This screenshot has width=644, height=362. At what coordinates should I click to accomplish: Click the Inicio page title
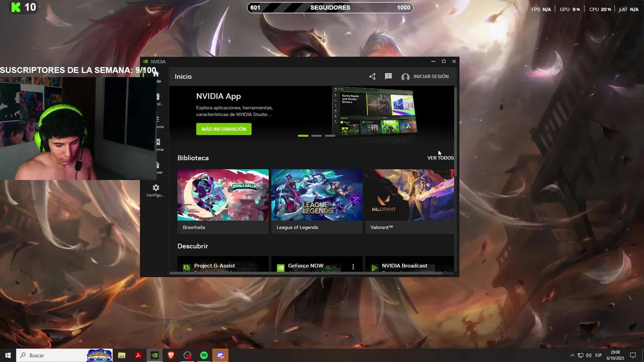(183, 76)
